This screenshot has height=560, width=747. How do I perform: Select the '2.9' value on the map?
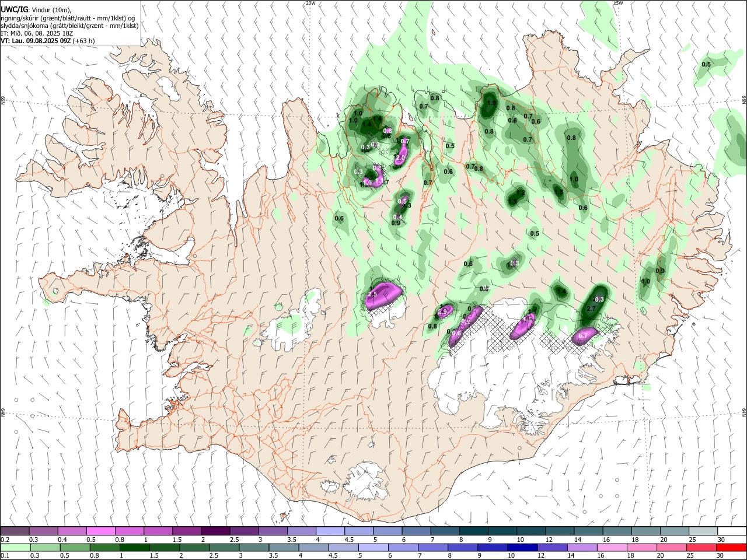(x=442, y=312)
